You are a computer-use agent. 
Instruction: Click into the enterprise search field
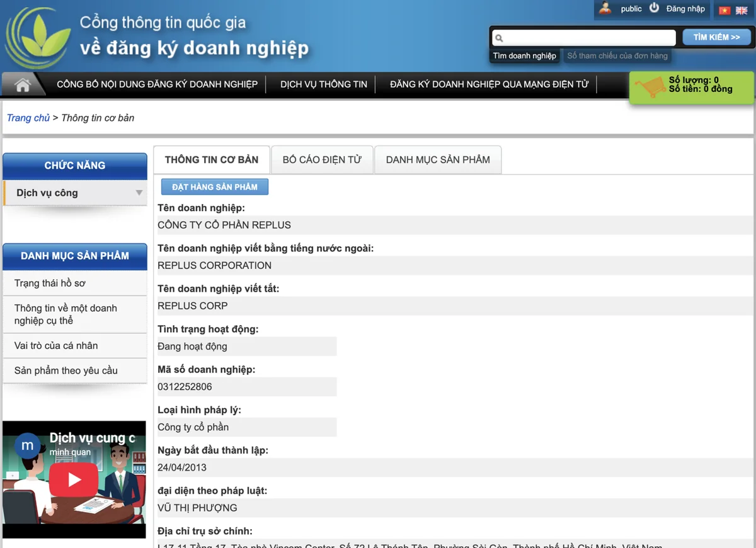tap(584, 38)
